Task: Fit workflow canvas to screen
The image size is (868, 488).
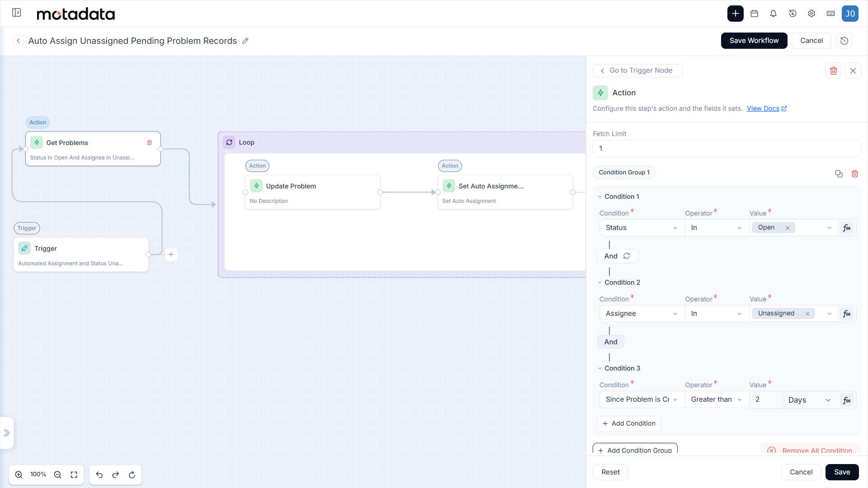Action: pos(74,474)
